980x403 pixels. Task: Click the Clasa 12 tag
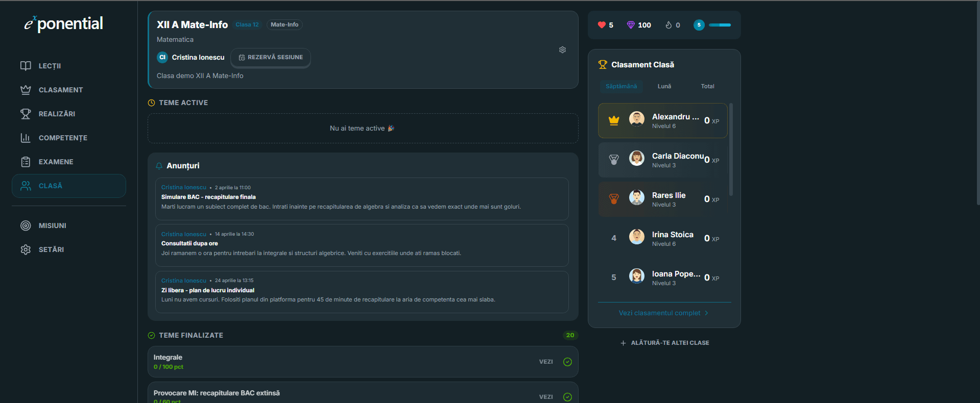click(x=247, y=24)
